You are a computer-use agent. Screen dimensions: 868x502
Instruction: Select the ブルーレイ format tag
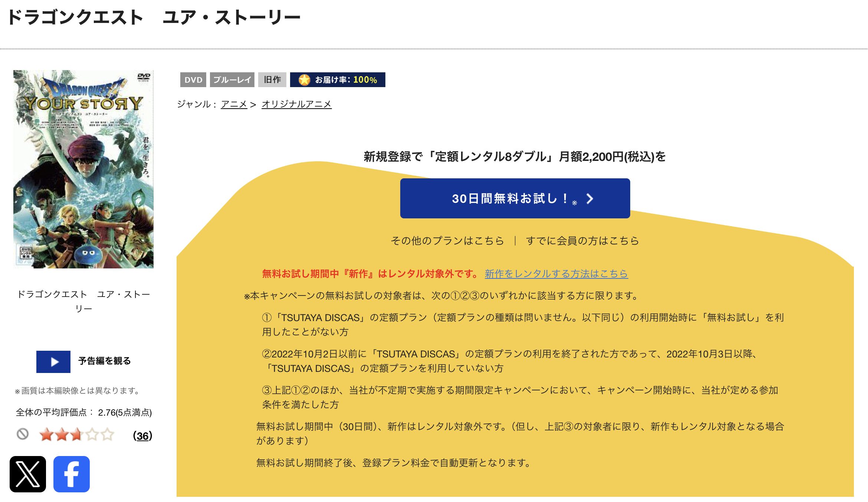[232, 80]
